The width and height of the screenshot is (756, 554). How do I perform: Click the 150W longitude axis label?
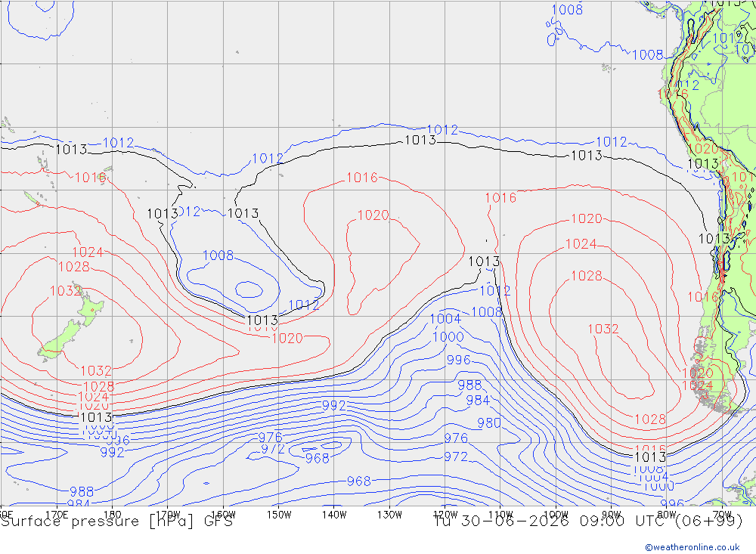[x=279, y=515]
